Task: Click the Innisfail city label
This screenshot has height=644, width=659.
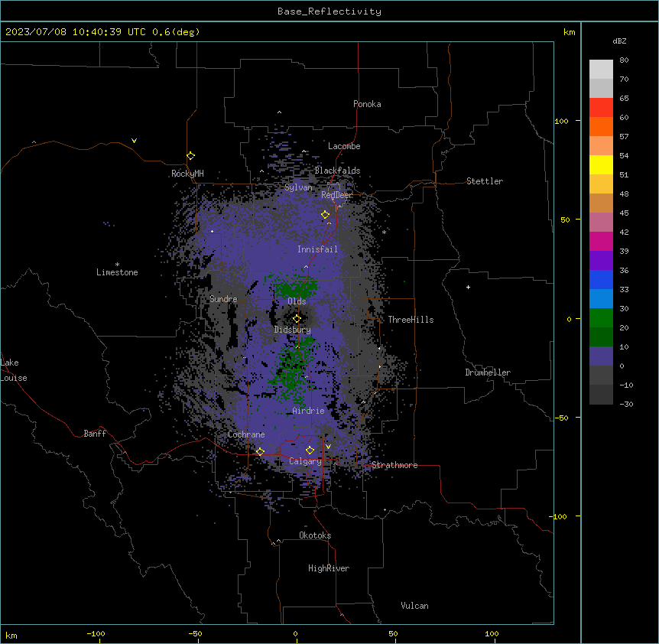Action: [x=317, y=249]
